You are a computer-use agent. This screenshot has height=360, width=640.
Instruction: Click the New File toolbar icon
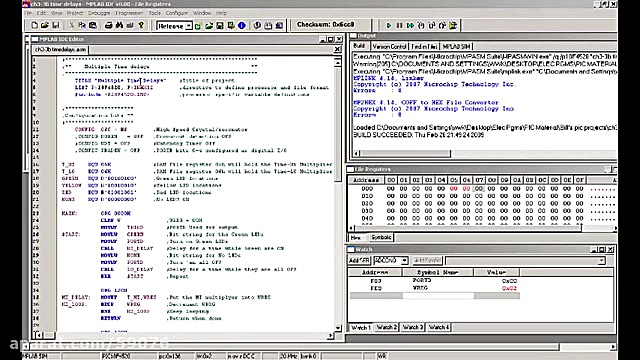click(x=35, y=25)
